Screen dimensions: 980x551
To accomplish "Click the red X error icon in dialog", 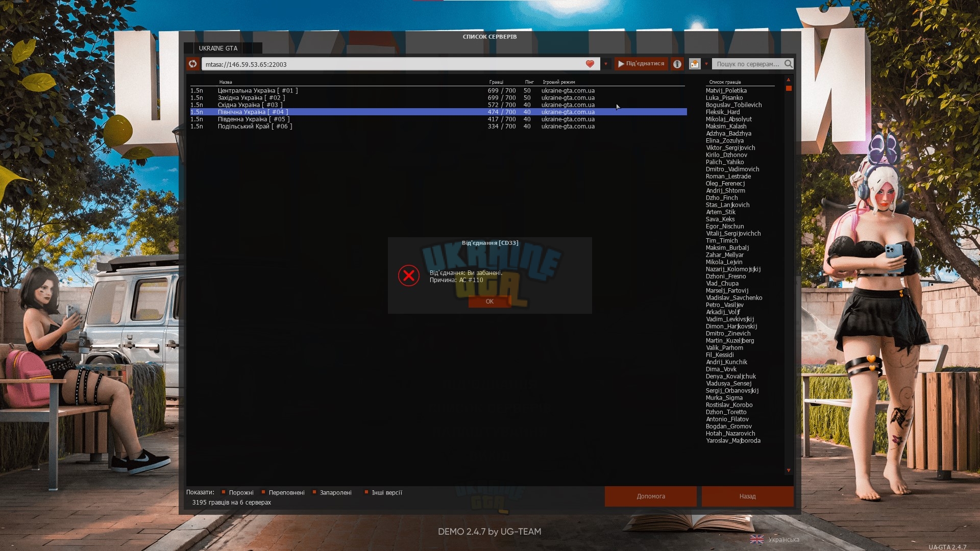I will pyautogui.click(x=409, y=275).
